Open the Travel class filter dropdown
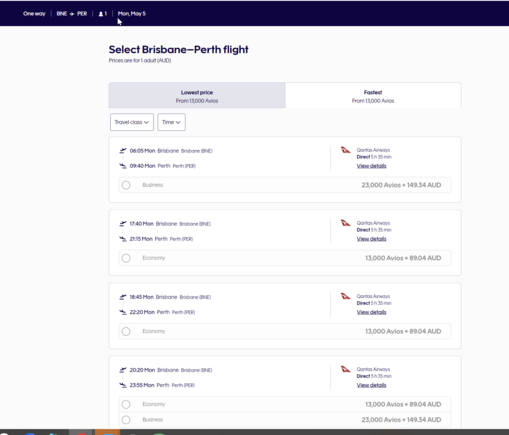Viewport: 509px width, 435px height. [x=132, y=122]
